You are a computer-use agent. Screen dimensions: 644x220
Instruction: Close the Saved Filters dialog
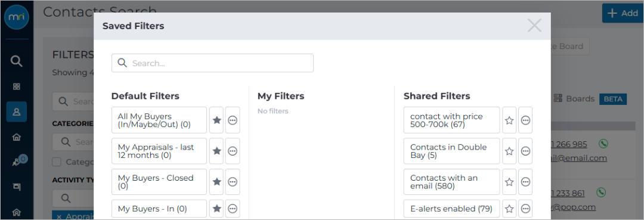pos(534,26)
